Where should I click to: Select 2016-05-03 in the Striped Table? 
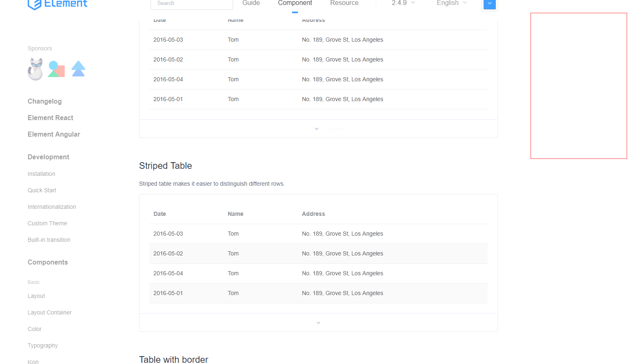168,234
